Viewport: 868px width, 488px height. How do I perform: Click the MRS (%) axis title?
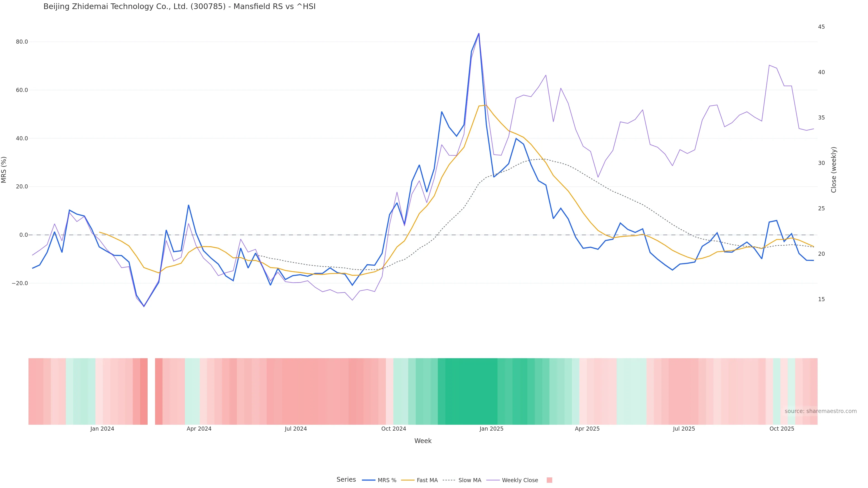click(x=4, y=169)
